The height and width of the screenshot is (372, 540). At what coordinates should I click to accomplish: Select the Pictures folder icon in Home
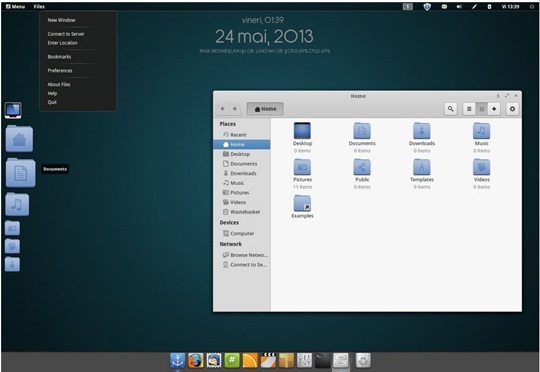302,167
